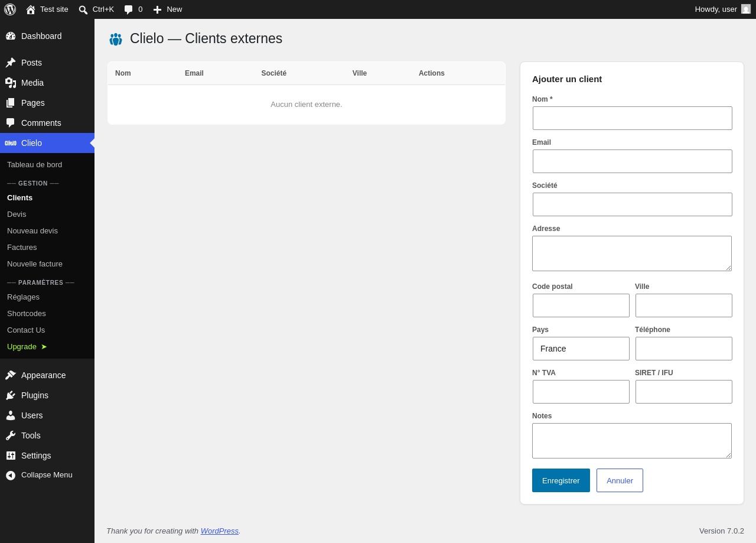Click the Plugins plug icon

[x=11, y=395]
